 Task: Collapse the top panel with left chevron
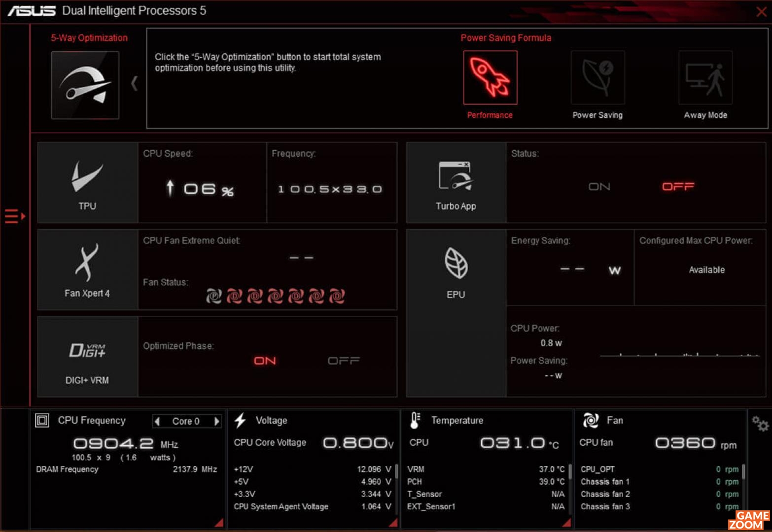(134, 83)
